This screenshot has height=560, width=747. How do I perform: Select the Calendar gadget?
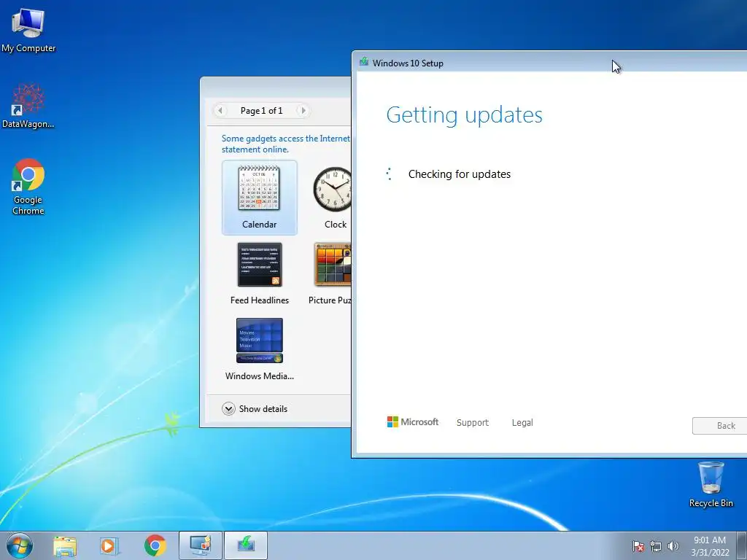(x=259, y=198)
